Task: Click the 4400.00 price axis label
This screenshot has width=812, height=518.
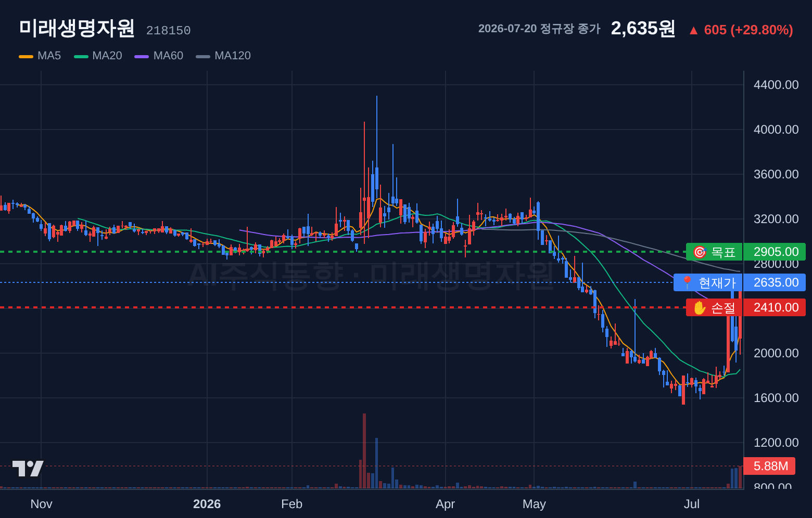Action: click(776, 85)
